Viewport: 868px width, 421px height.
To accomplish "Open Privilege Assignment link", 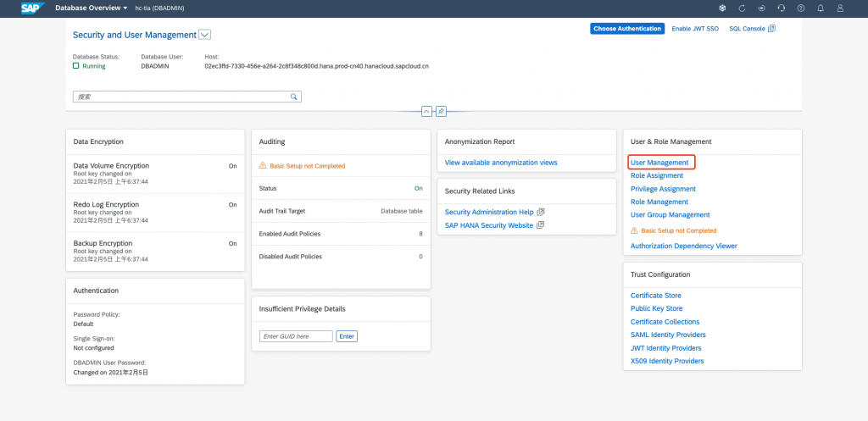I will (x=663, y=189).
